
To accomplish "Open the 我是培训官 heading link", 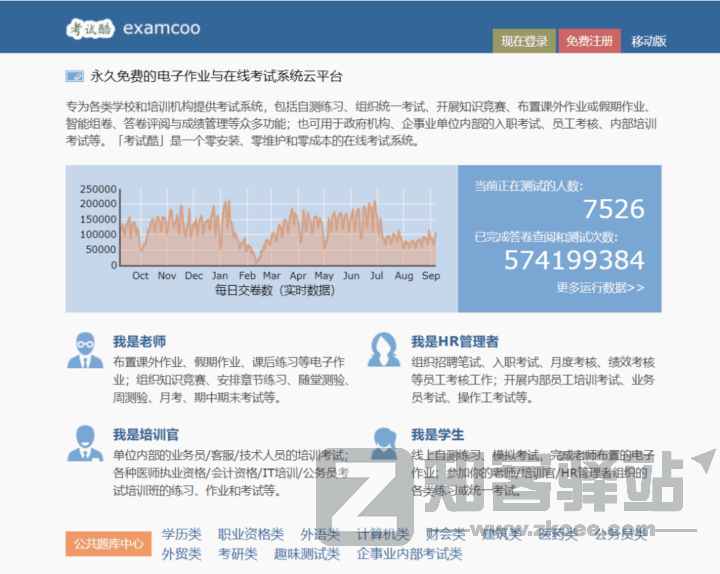I will pos(146,435).
